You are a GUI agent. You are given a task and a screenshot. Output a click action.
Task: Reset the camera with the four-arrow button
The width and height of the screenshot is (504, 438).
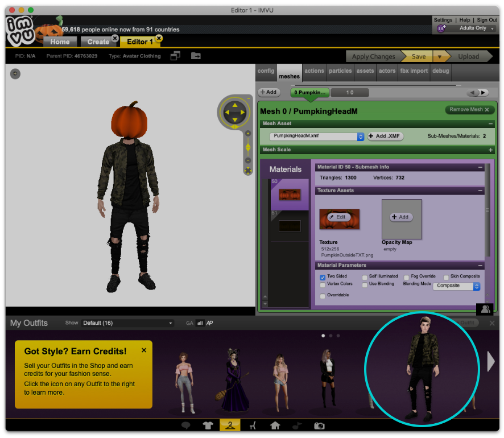[x=248, y=171]
